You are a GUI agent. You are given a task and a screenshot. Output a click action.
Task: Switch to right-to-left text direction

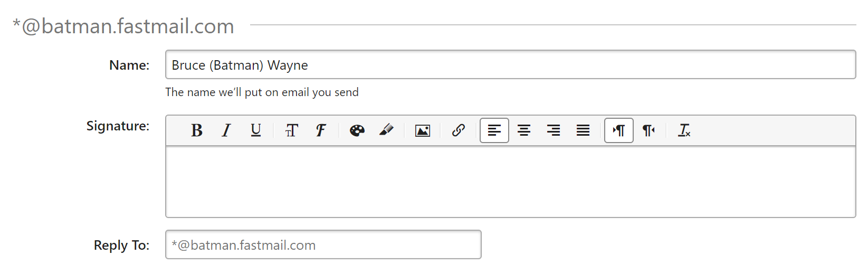tap(648, 130)
